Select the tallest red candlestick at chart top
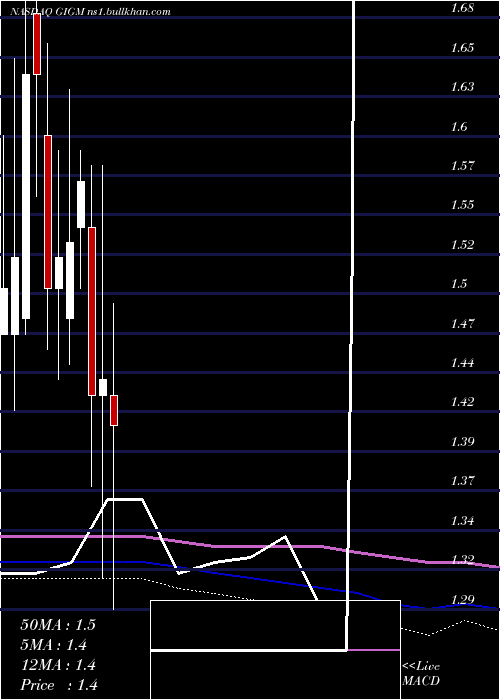The width and height of the screenshot is (500, 700). point(37,44)
